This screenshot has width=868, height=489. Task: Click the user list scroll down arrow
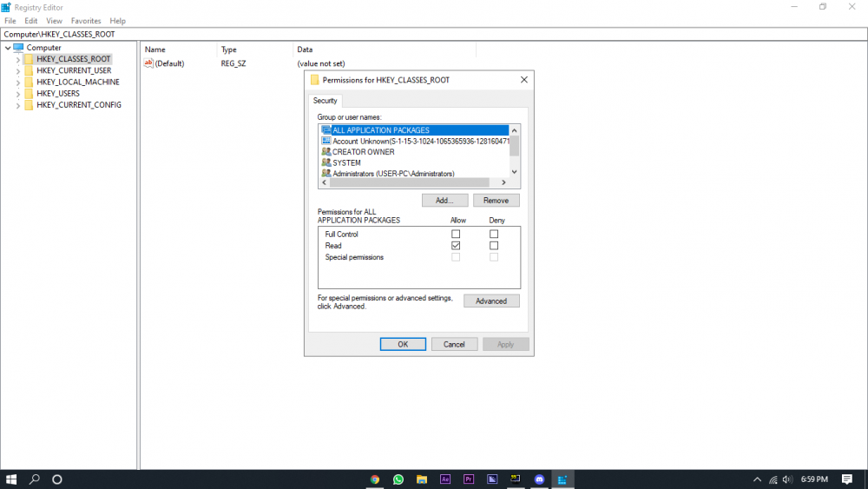point(514,172)
